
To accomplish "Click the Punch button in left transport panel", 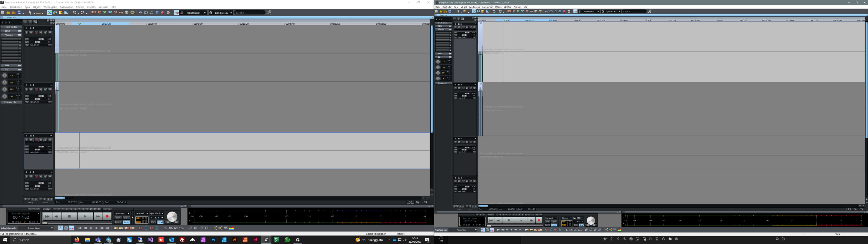I will [118, 223].
